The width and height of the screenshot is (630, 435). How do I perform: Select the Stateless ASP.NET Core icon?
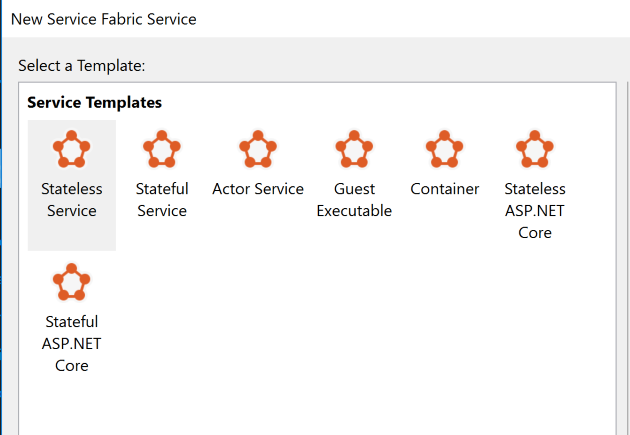[535, 149]
